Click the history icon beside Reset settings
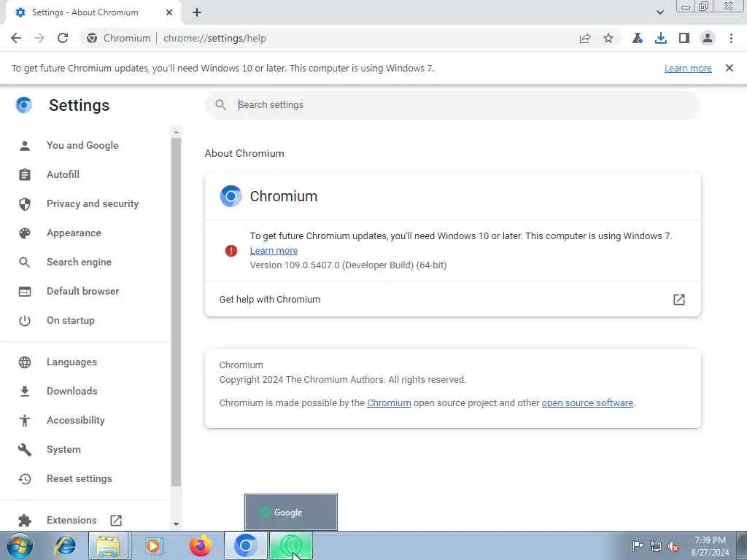Screen dimensions: 747x560 [x=25, y=479]
